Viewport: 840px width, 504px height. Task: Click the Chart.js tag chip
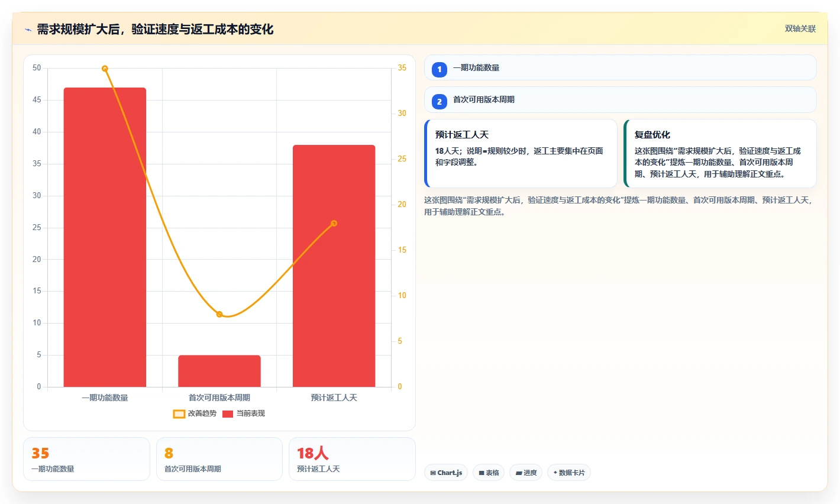[x=446, y=473]
